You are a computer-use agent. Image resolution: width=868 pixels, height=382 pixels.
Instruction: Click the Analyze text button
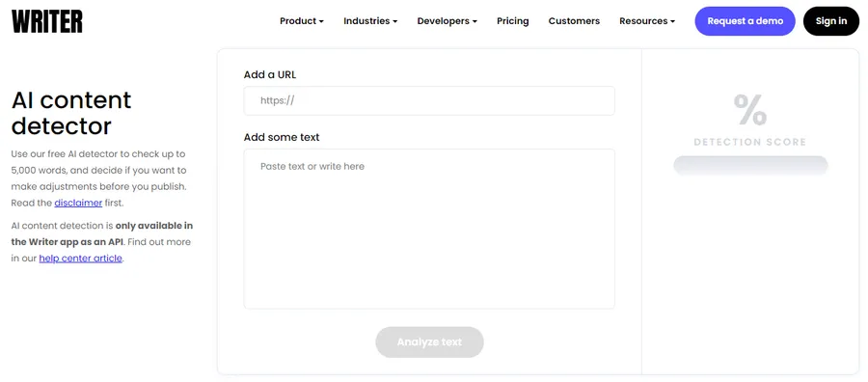pos(429,342)
